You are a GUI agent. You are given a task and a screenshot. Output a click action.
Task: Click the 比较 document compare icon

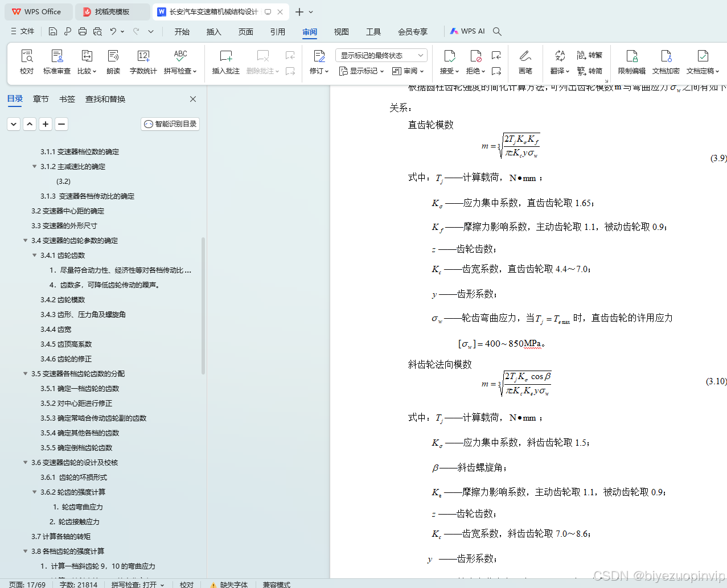click(x=87, y=56)
